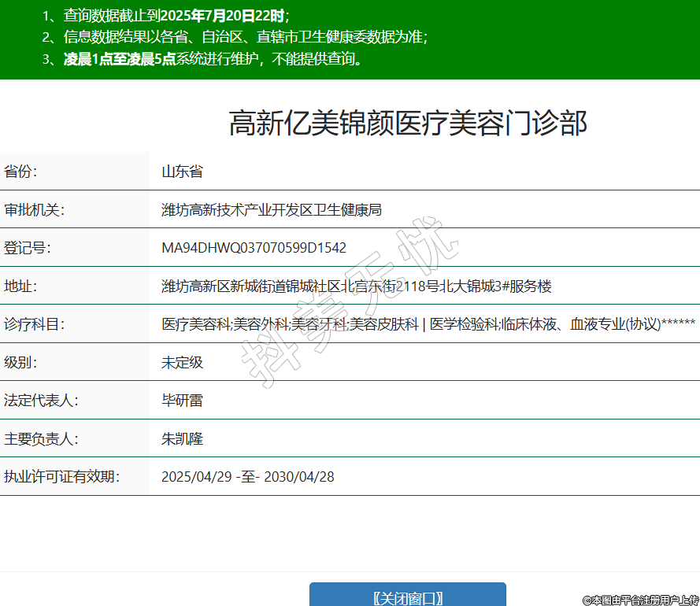Select the 地址 field label

tap(20, 286)
